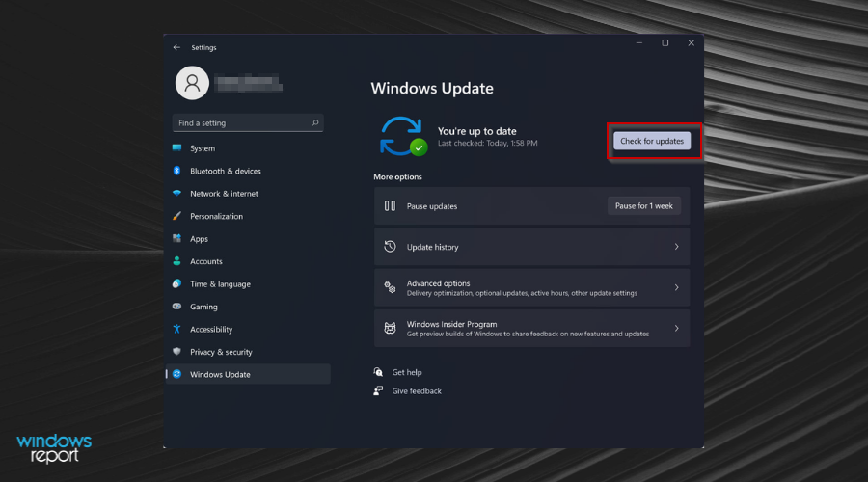Click the Gaming controller icon

pos(177,306)
